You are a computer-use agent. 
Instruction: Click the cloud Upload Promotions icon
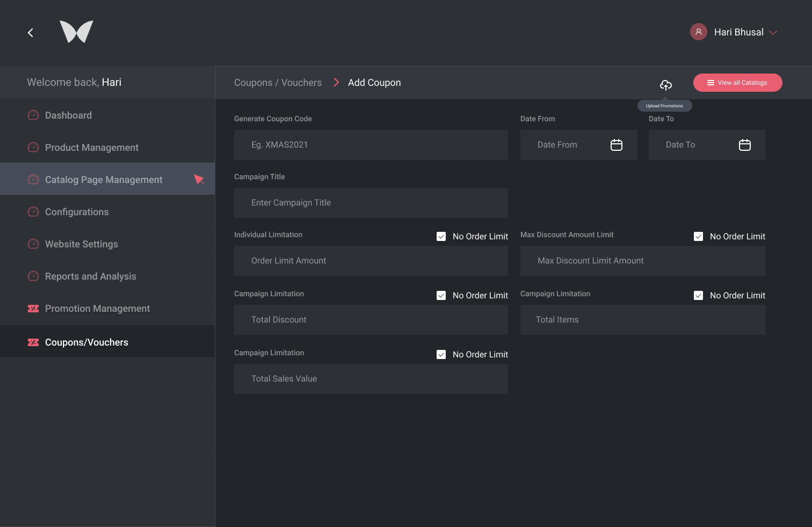pyautogui.click(x=665, y=85)
